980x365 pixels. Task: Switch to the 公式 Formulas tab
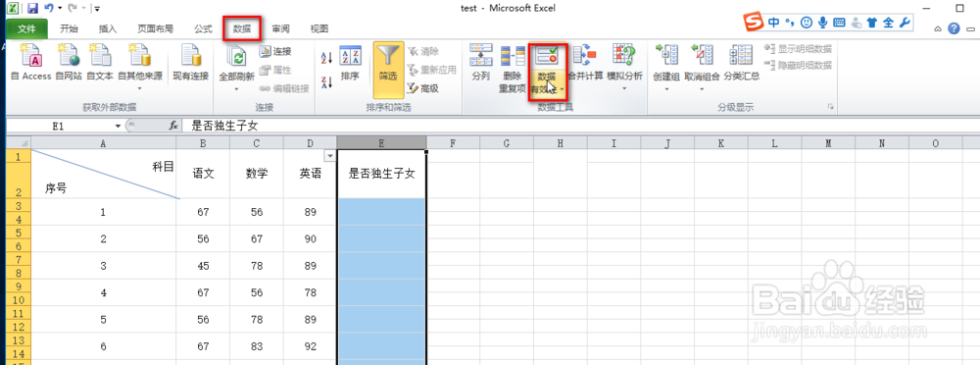[203, 28]
